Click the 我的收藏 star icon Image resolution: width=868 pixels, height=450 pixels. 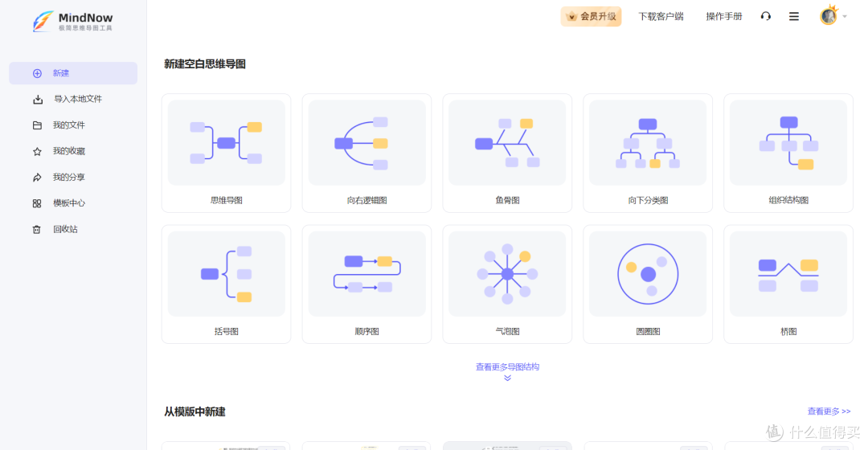[x=37, y=151]
